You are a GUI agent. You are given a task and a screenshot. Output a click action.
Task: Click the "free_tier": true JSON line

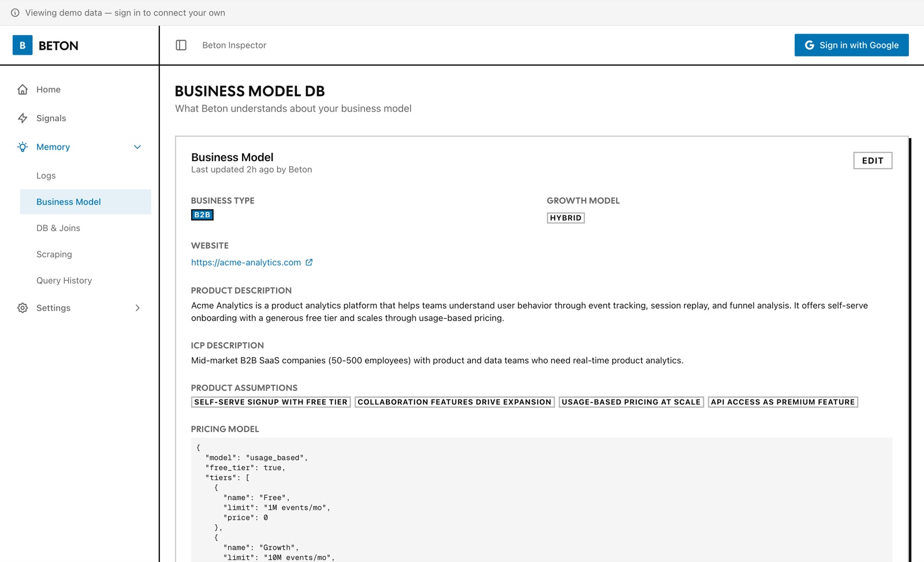point(245,468)
